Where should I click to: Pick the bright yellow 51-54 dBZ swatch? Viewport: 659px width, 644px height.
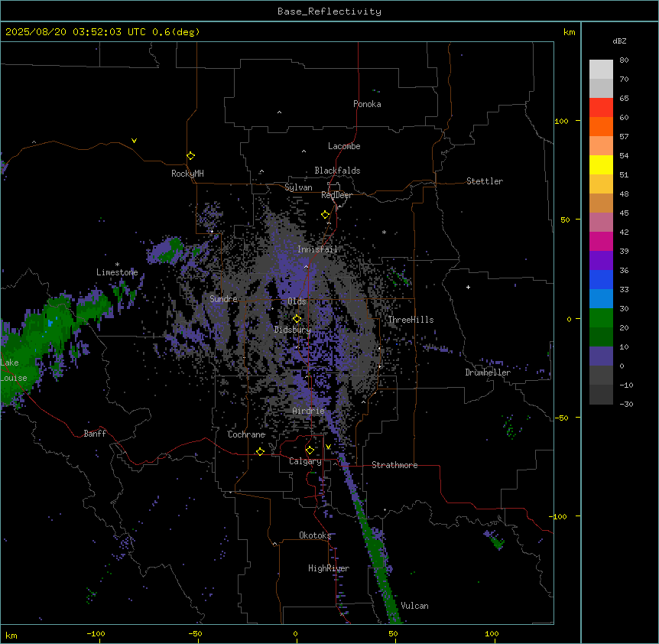[x=601, y=164]
